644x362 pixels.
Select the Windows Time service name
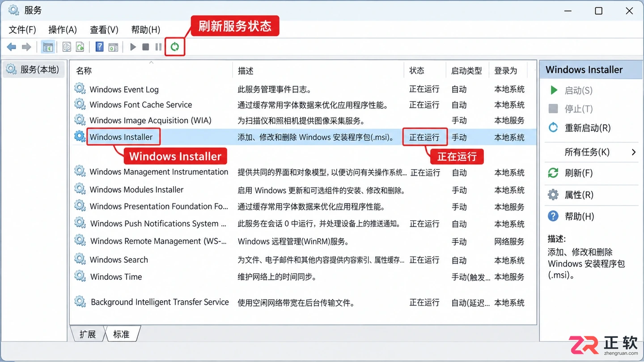tap(116, 277)
